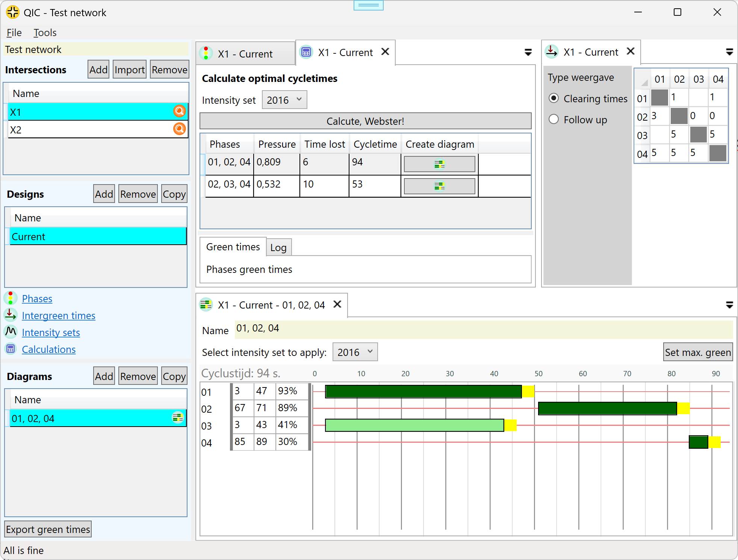This screenshot has height=560, width=738.
Task: Open the Intergreen times link
Action: pyautogui.click(x=59, y=315)
